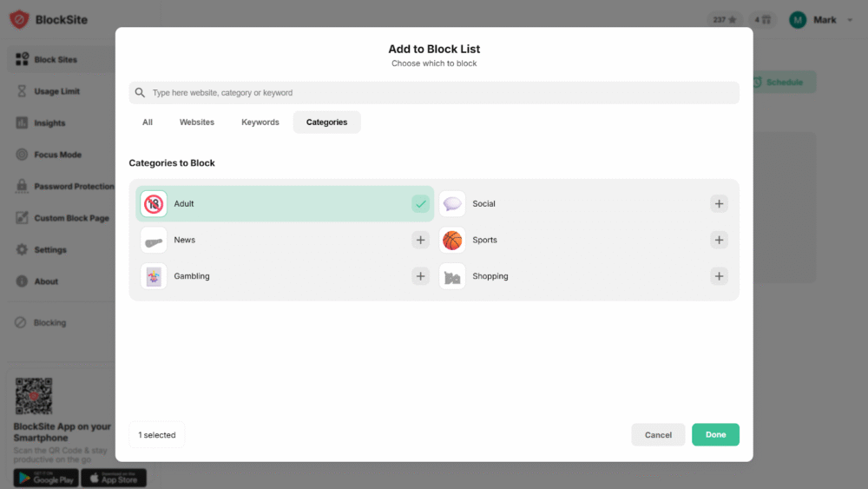Add the News category with plus toggle
Image resolution: width=868 pixels, height=489 pixels.
click(421, 240)
